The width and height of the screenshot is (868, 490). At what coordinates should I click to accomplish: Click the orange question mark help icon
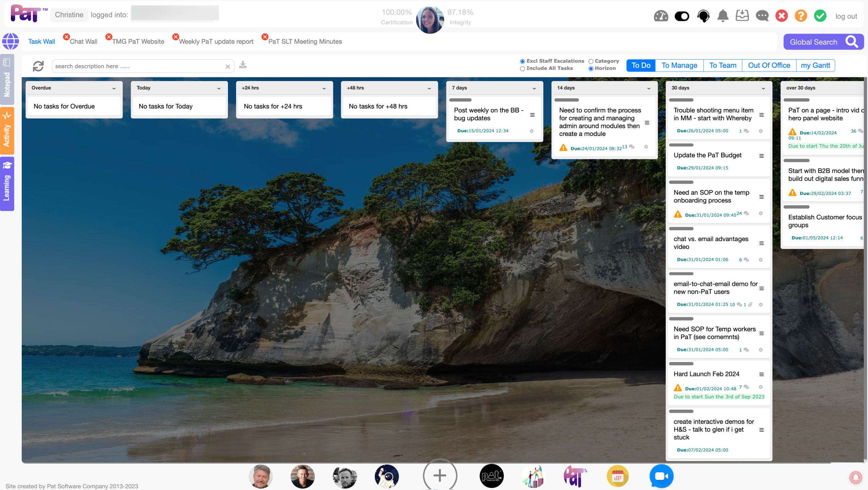(801, 16)
